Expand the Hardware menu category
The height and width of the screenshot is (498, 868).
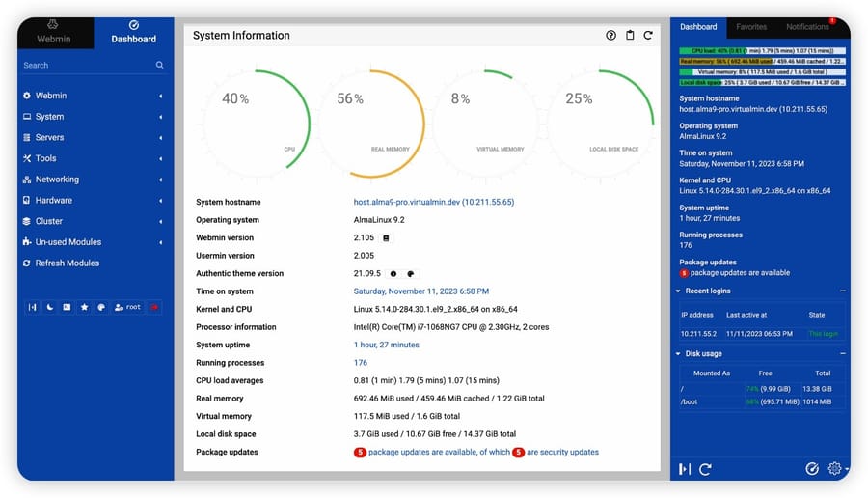pyautogui.click(x=94, y=201)
